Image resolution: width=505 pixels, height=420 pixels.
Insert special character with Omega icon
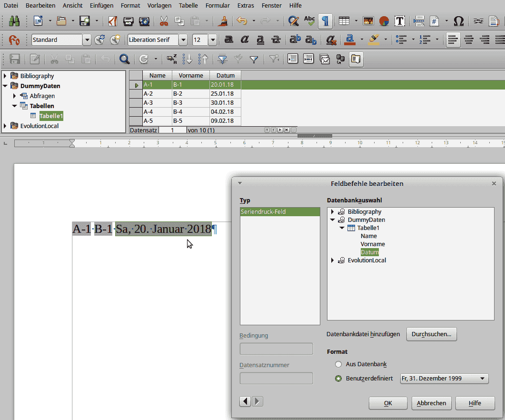coord(459,21)
